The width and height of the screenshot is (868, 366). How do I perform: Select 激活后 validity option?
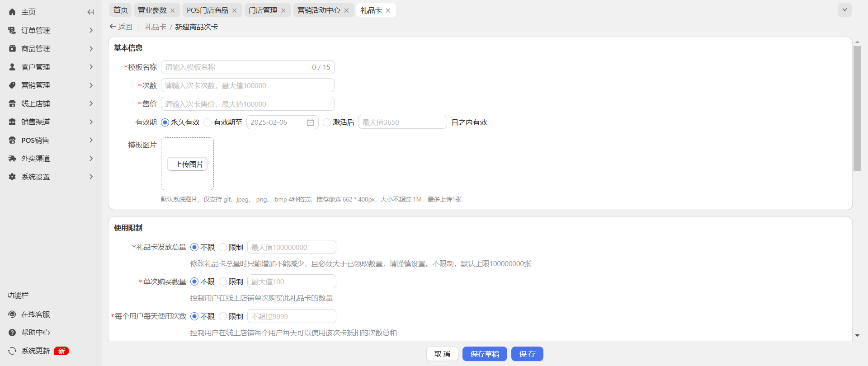(327, 122)
